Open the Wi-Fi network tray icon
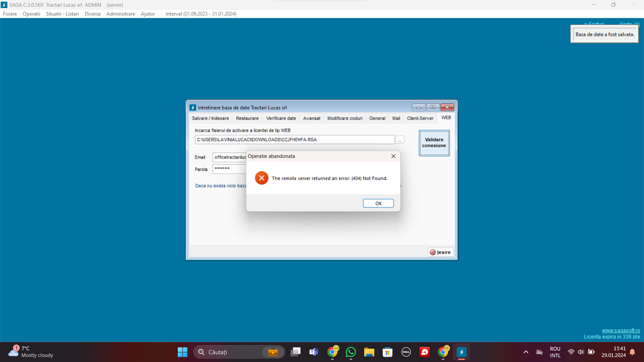 pos(571,352)
